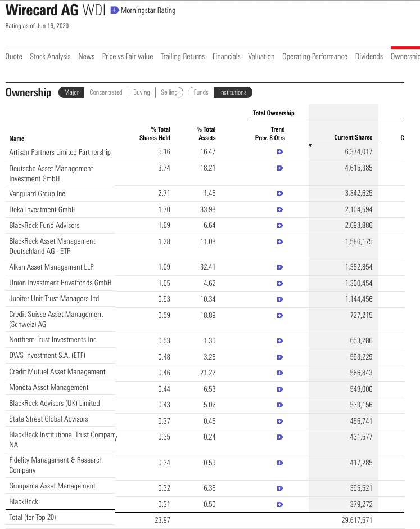Open Alken Asset Management trend icon
Viewport: 420px width, 529px height.
coord(280,267)
